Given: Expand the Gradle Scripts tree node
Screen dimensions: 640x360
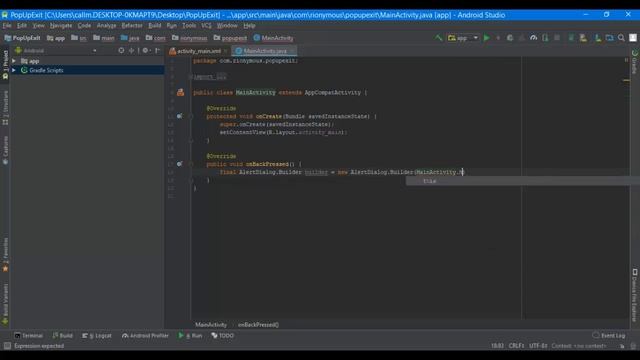Looking at the screenshot, I should click(x=14, y=70).
